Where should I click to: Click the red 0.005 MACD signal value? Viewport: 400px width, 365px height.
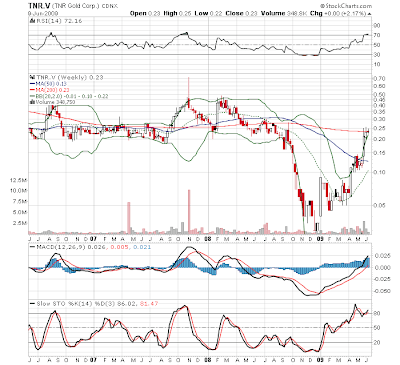[x=119, y=247]
